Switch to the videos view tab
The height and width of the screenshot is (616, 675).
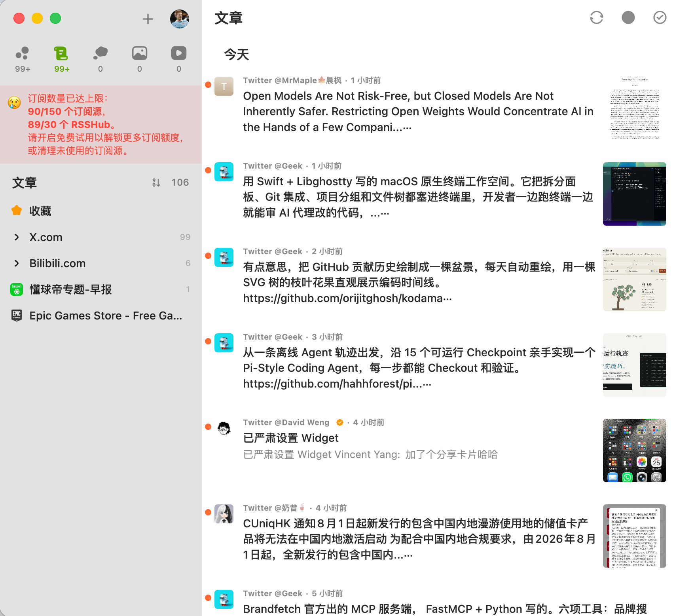pyautogui.click(x=179, y=59)
